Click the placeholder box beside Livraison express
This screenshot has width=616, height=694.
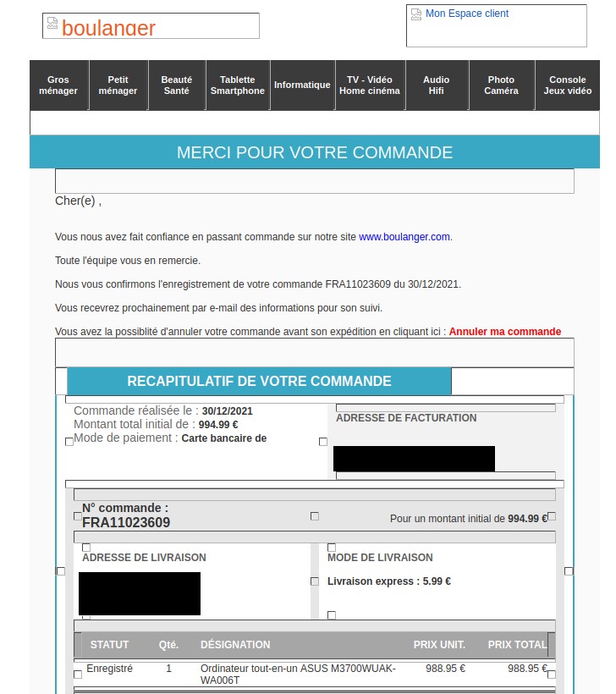click(315, 581)
